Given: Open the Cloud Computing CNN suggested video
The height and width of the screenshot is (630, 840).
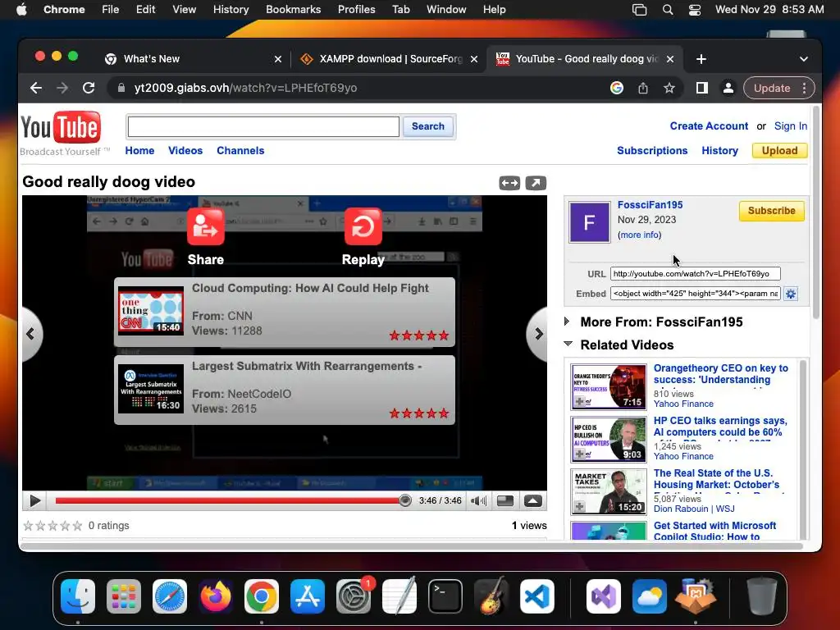Looking at the screenshot, I should coord(285,312).
